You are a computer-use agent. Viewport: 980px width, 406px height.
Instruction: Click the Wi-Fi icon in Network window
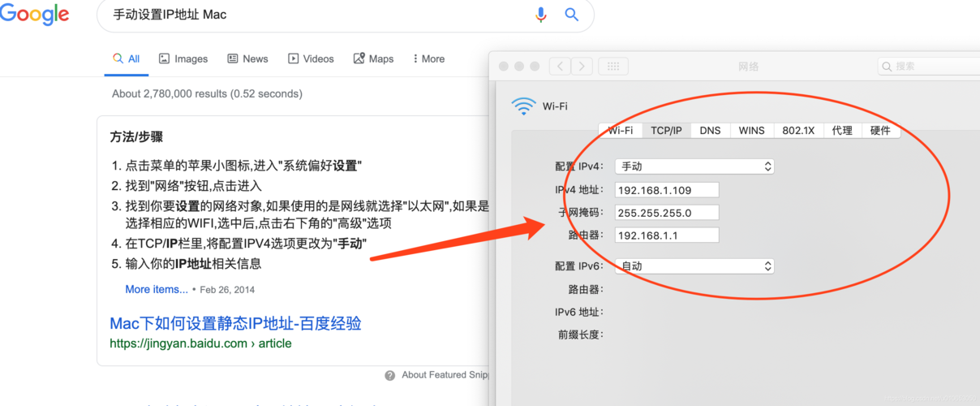(x=524, y=106)
